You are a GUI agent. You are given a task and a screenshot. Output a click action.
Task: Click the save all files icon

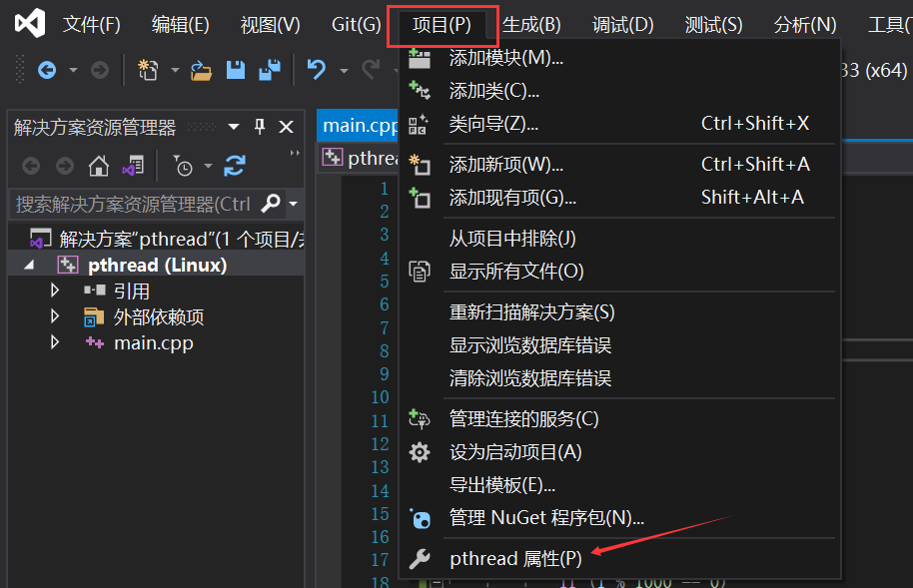coord(270,70)
